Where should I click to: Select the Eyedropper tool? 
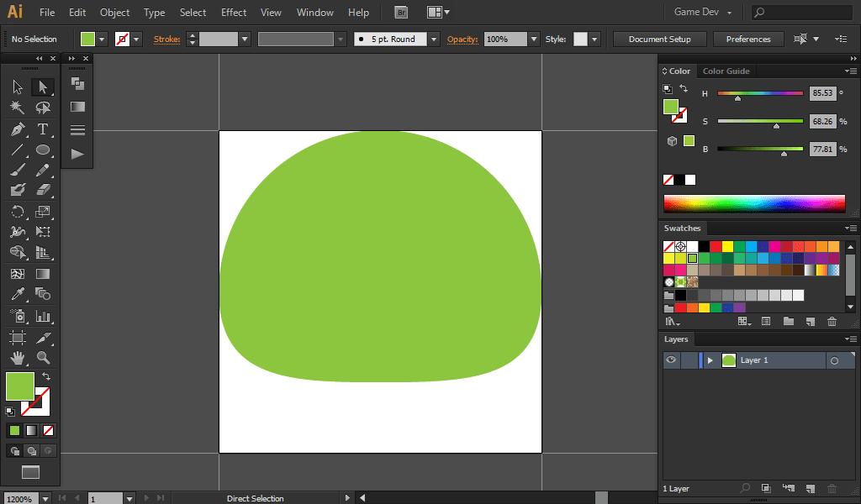point(17,294)
